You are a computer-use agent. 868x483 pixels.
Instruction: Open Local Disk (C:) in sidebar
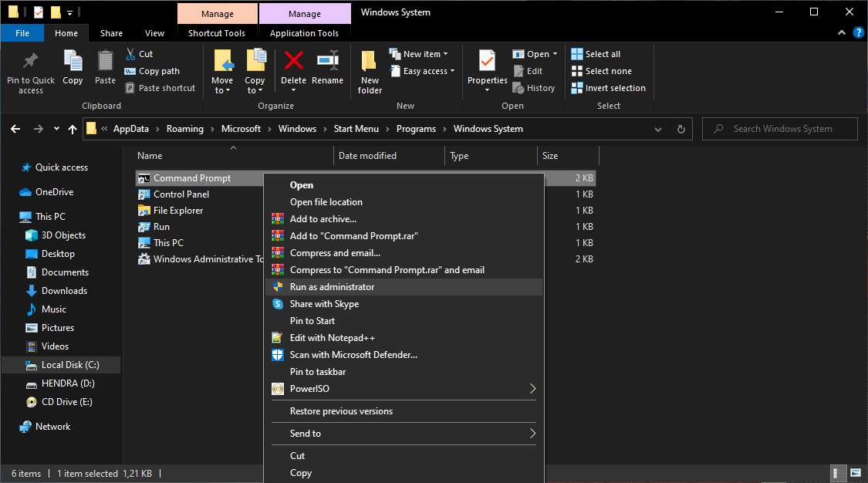pyautogui.click(x=61, y=365)
